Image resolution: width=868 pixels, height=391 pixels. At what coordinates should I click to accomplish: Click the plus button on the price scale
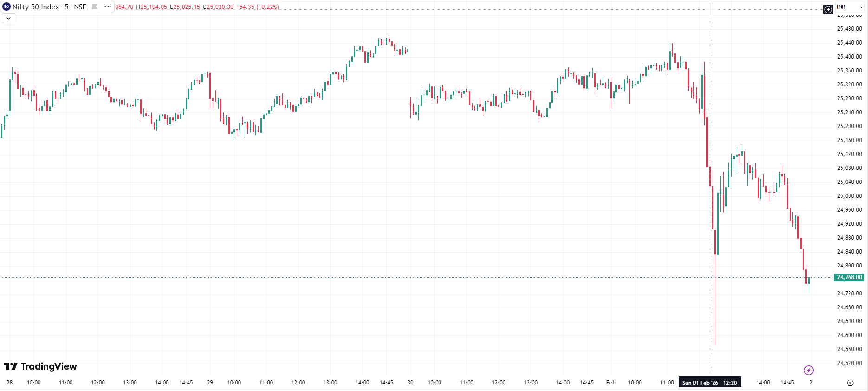click(x=828, y=9)
